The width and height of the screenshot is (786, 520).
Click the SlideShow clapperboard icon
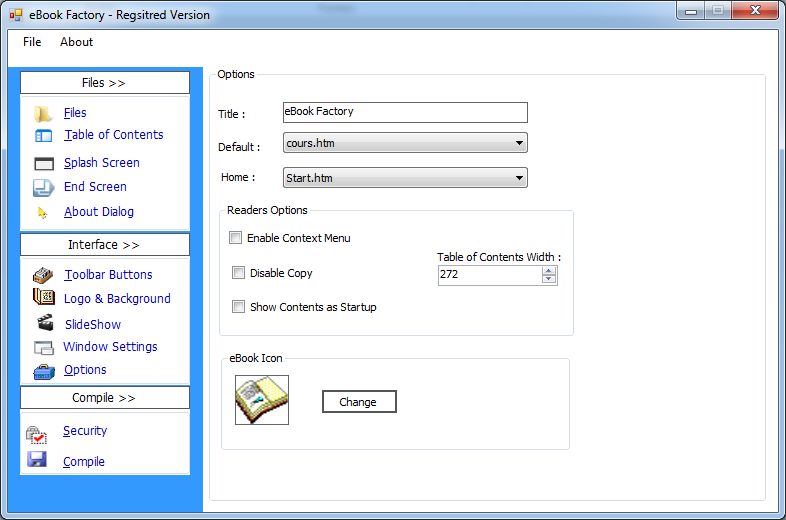coord(45,322)
